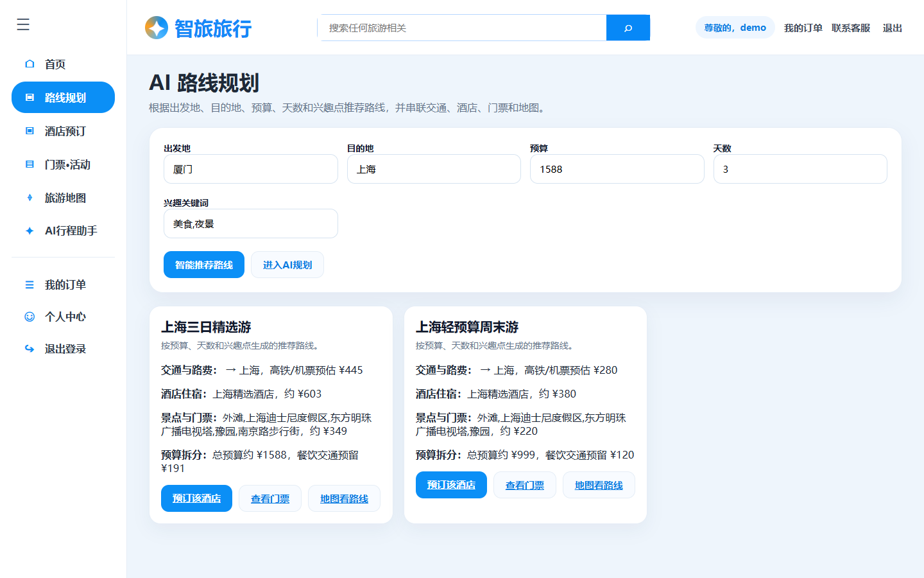Screen dimensions: 924x578
Task: Click the 进入AI规划 button
Action: [287, 265]
